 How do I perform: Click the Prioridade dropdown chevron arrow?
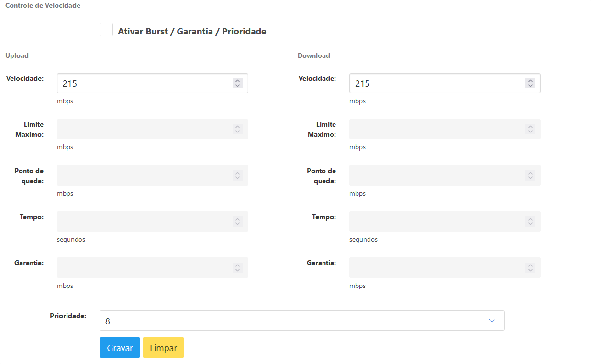coord(492,320)
